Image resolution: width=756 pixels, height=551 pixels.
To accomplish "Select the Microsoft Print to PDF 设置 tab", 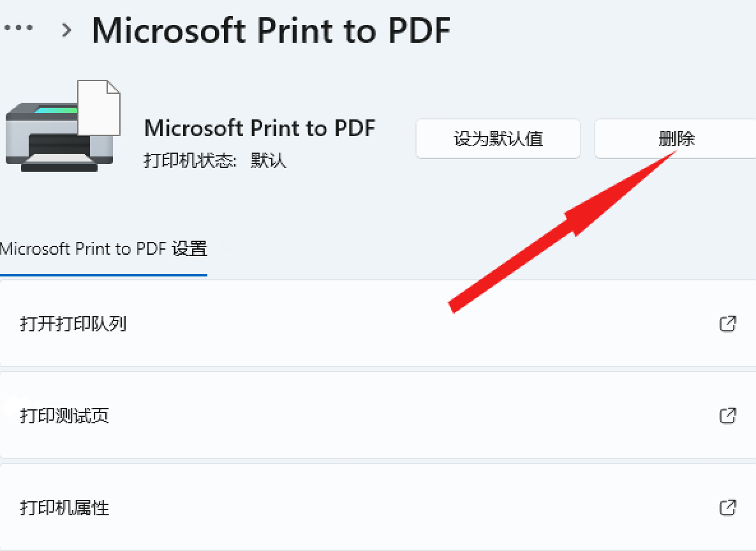I will (x=103, y=249).
